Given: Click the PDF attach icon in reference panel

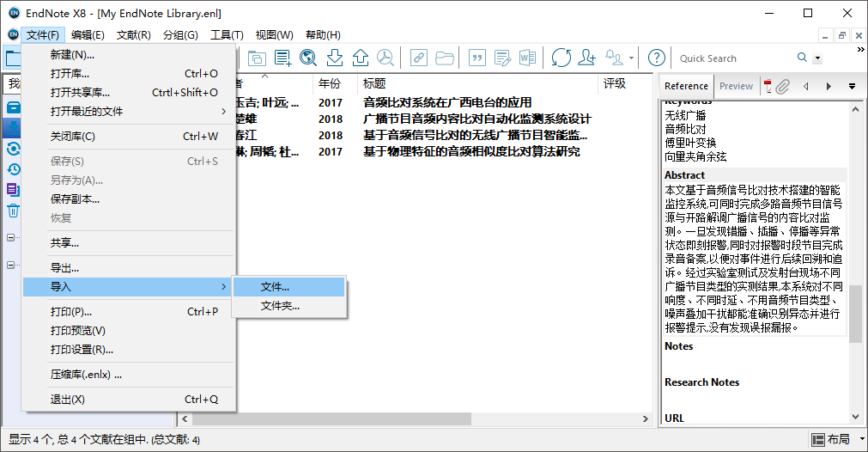Looking at the screenshot, I should click(768, 87).
